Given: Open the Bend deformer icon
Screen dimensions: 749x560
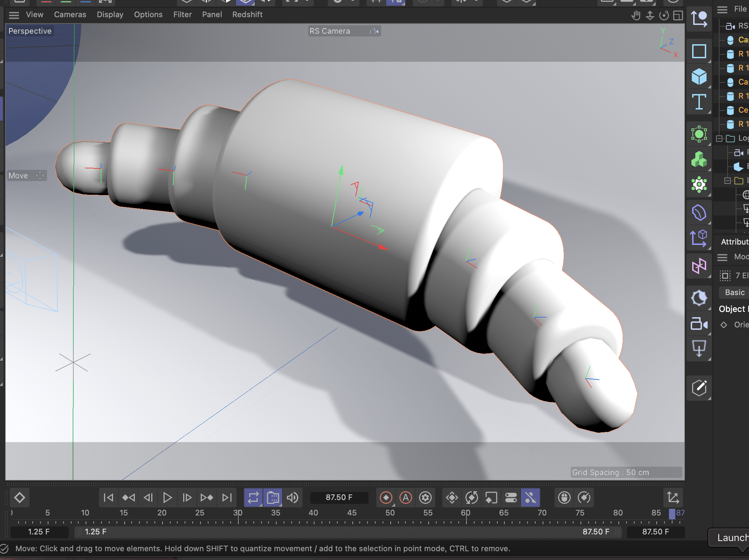Looking at the screenshot, I should [698, 213].
